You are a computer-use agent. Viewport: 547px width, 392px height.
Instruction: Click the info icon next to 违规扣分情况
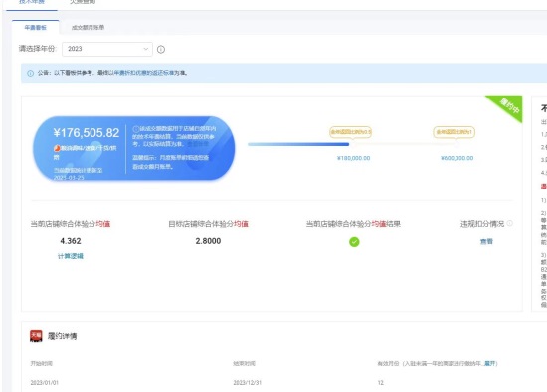click(x=509, y=224)
